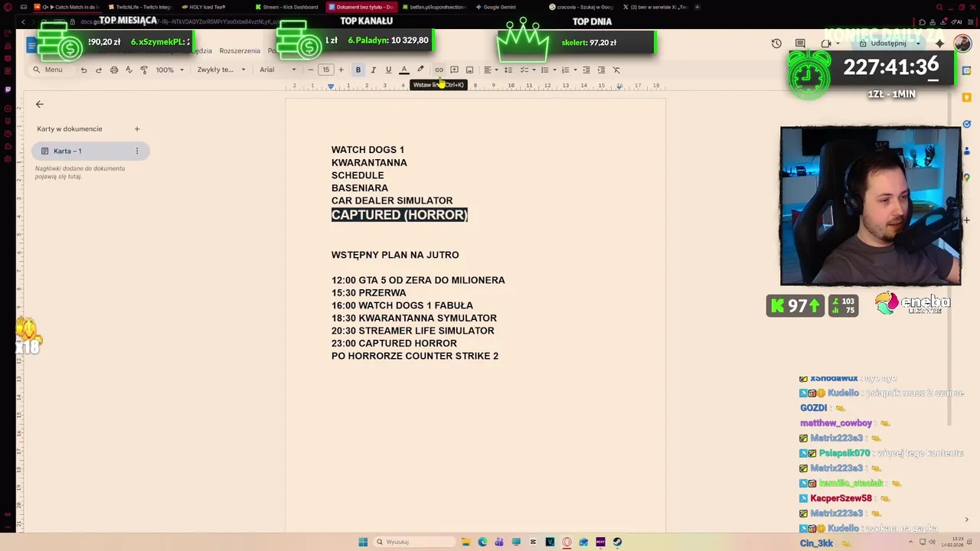Screen dimensions: 980x551
Task: Open the Opera browser taskbar icon
Action: pyautogui.click(x=567, y=542)
